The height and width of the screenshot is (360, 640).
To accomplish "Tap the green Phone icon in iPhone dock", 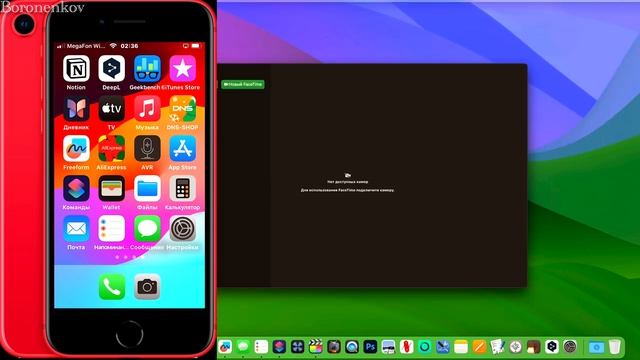I will [112, 287].
